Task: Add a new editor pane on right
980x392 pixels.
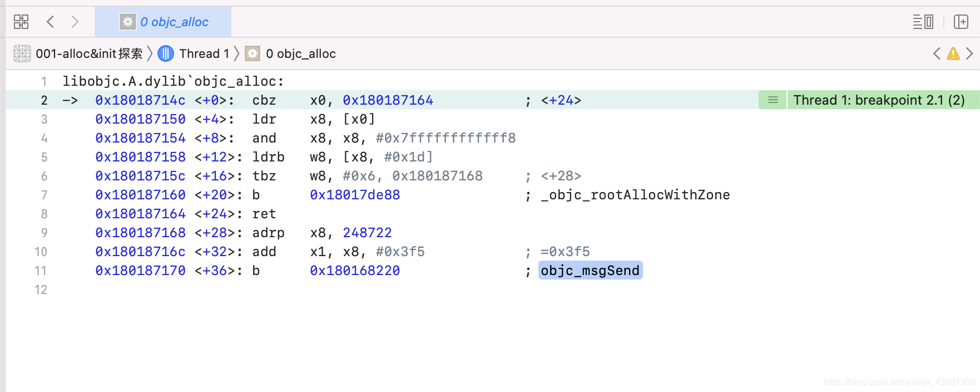Action: click(x=961, y=22)
